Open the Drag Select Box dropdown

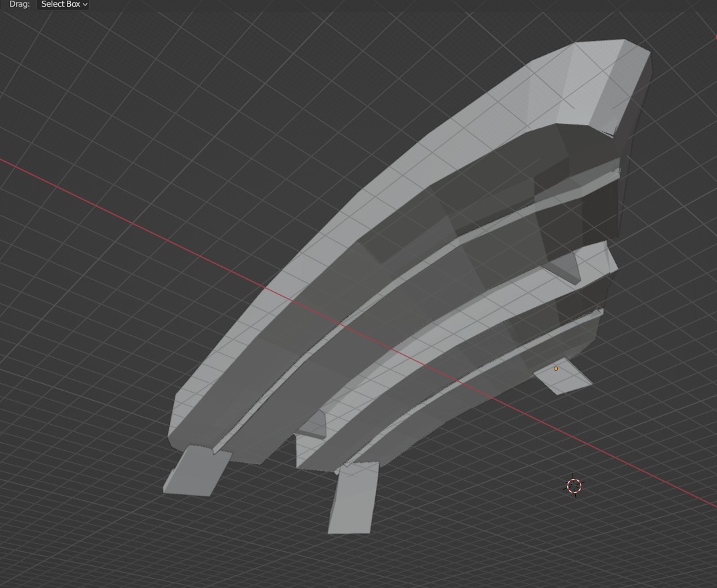[x=63, y=4]
